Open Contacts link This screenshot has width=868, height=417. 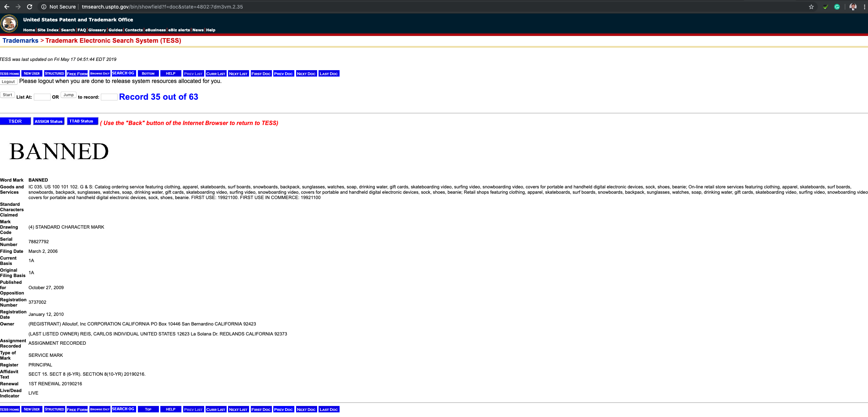click(134, 30)
